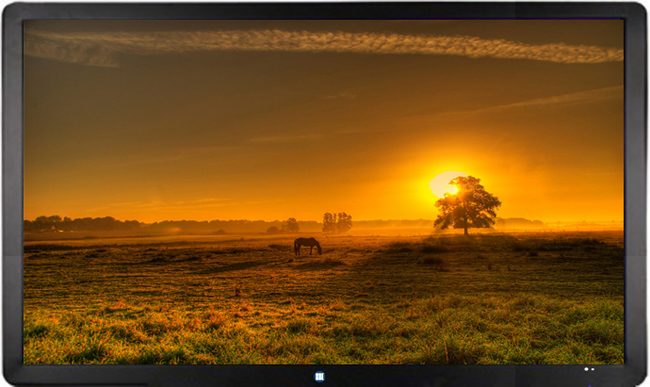
Task: Click the top black bezel of the monitor
Action: click(324, 10)
